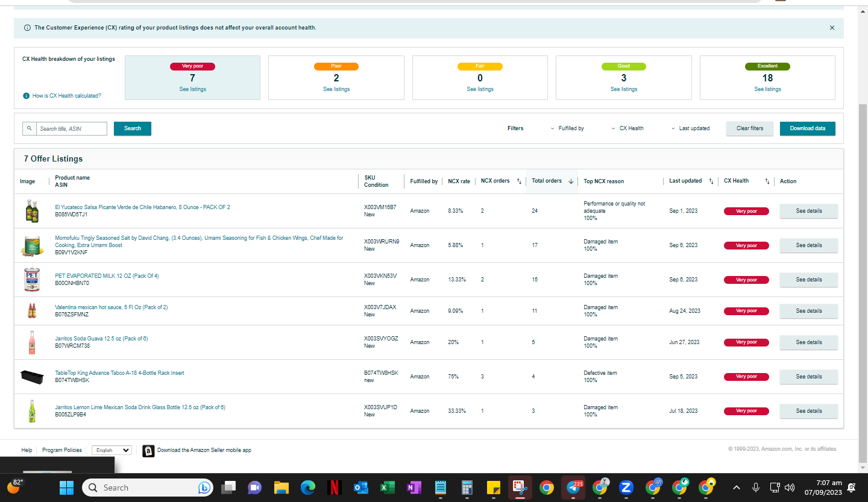Sort listings by NCX orders arrows

tap(519, 181)
